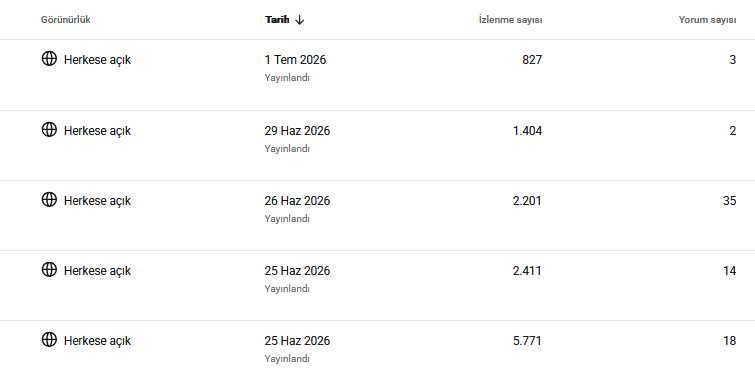The width and height of the screenshot is (755, 371).
Task: Click the 1.404 view count
Action: (528, 131)
